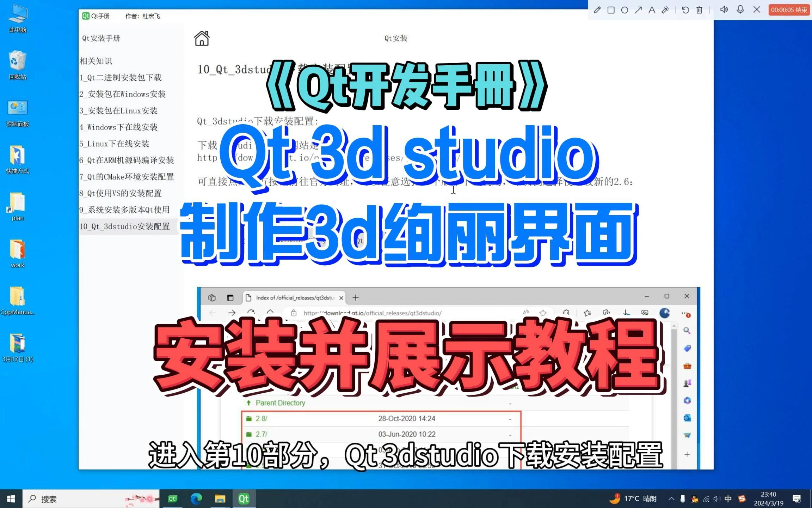Open the Parent Directory link

[280, 403]
